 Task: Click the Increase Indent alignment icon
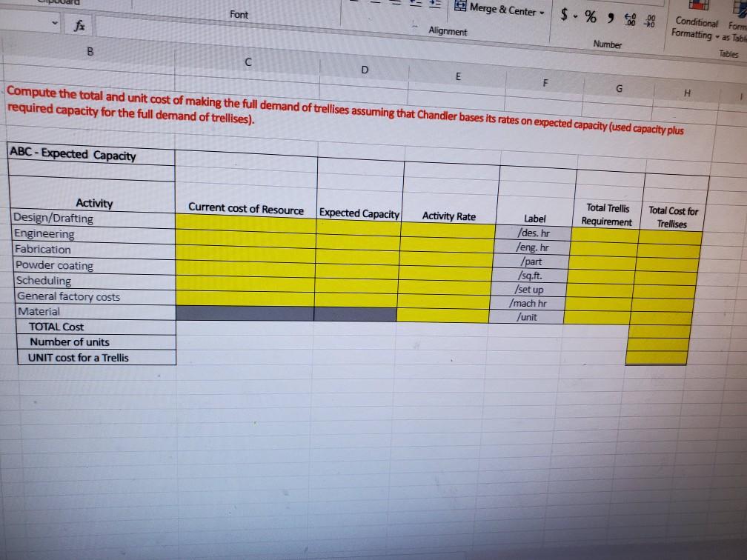(434, 4)
